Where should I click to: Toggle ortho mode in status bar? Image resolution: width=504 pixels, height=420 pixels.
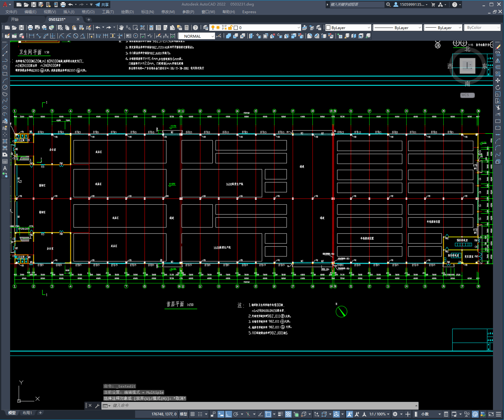(x=228, y=414)
